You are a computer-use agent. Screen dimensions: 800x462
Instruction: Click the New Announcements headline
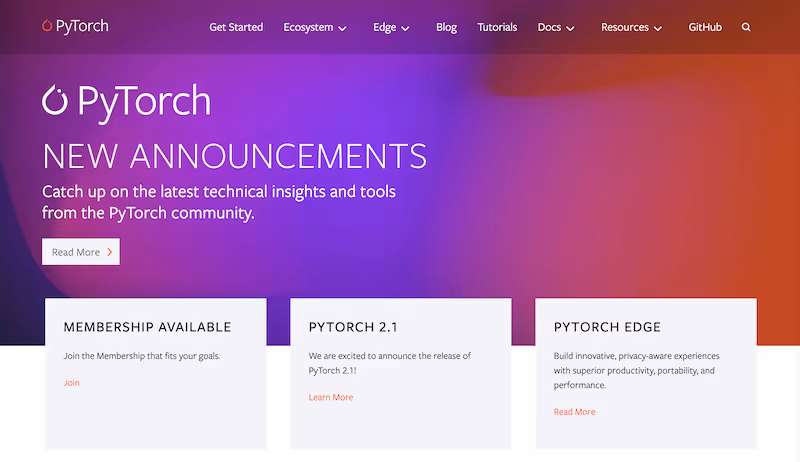click(235, 156)
